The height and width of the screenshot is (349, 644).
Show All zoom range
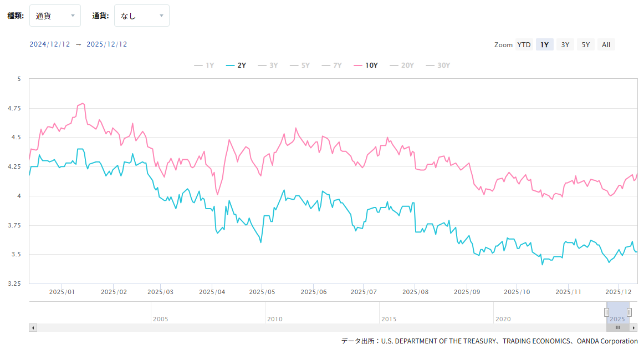point(606,45)
